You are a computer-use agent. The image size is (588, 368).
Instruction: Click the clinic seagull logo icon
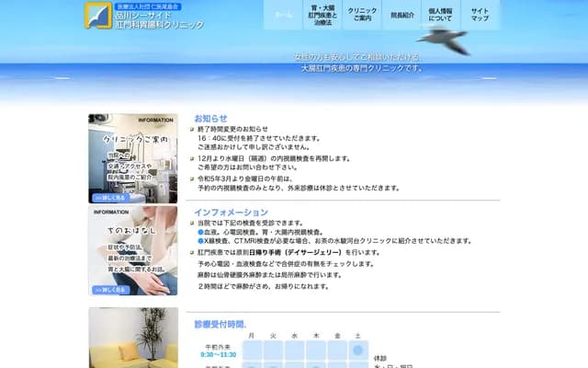point(98,16)
